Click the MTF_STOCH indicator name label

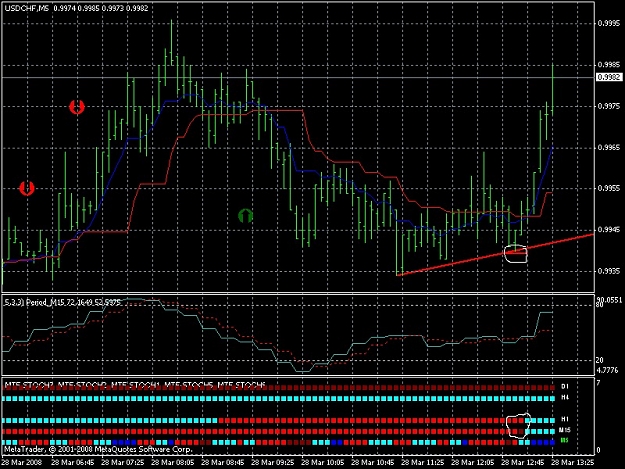point(135,385)
